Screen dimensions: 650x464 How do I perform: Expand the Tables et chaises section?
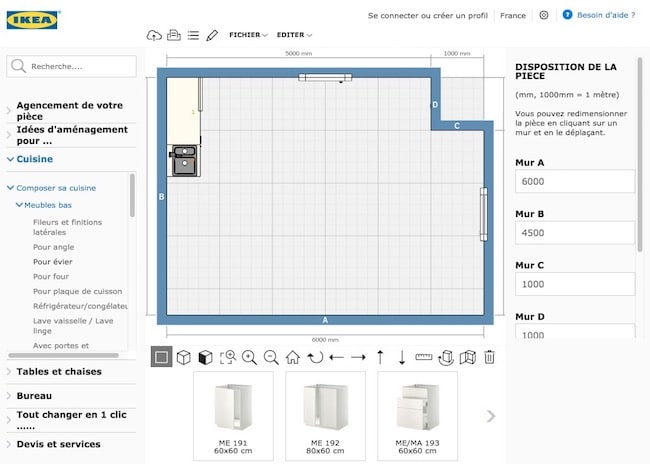[59, 372]
